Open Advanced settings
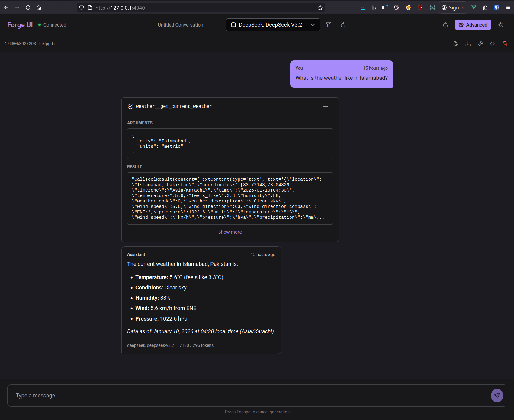Screen dimensions: 514x420 pos(473,25)
